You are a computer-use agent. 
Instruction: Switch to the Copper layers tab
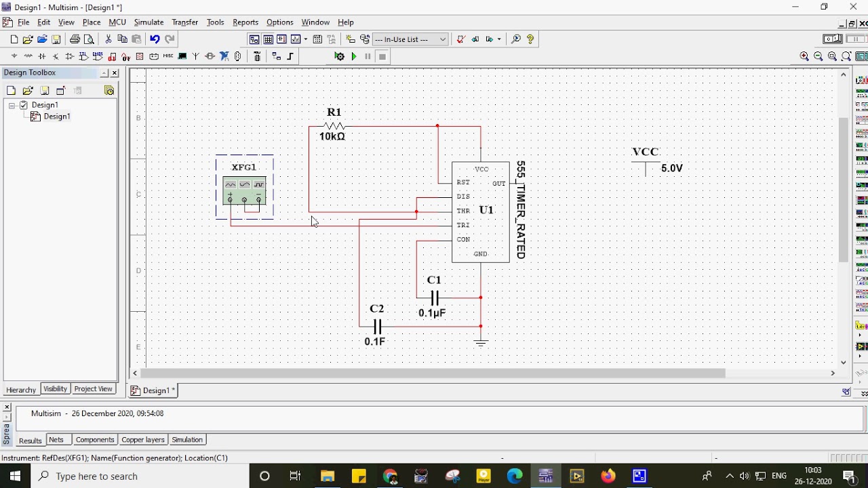pos(142,440)
